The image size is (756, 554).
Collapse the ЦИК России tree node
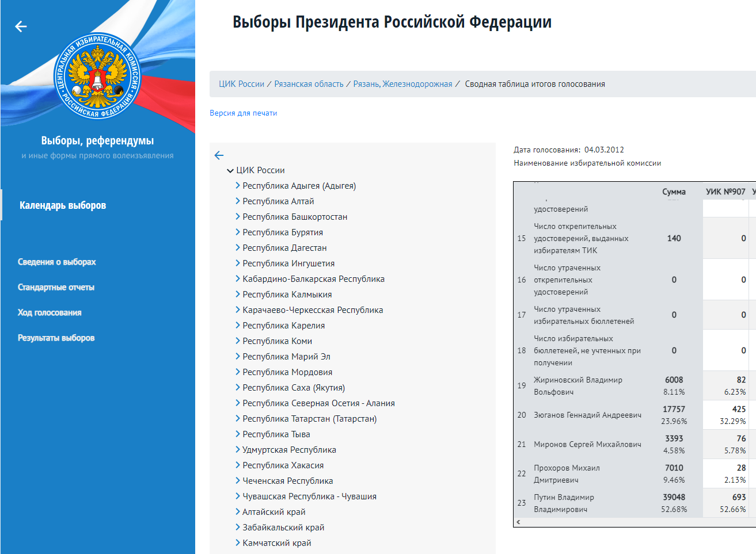pos(230,171)
